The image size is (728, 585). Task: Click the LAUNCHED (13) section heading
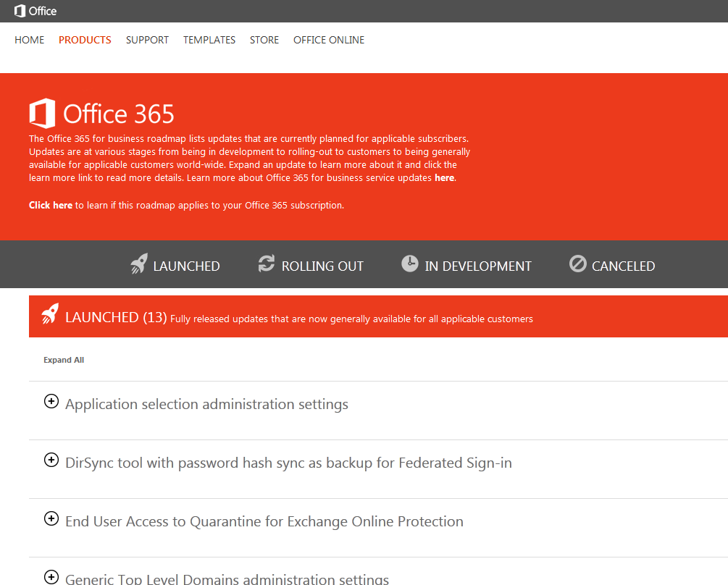(116, 317)
